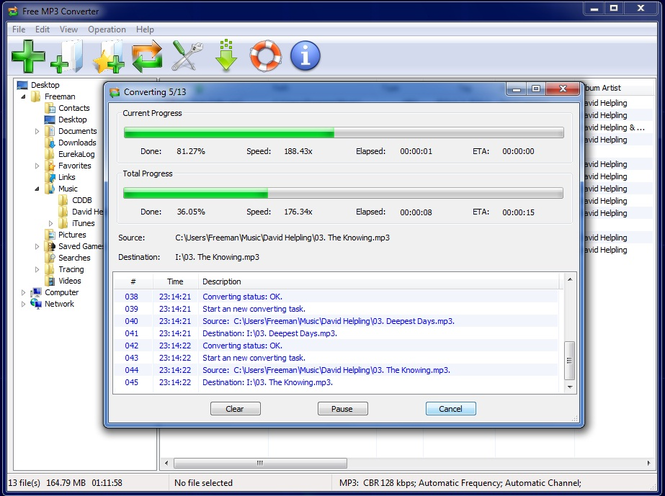The image size is (665, 496).
Task: Open the Operation menu
Action: tap(107, 30)
